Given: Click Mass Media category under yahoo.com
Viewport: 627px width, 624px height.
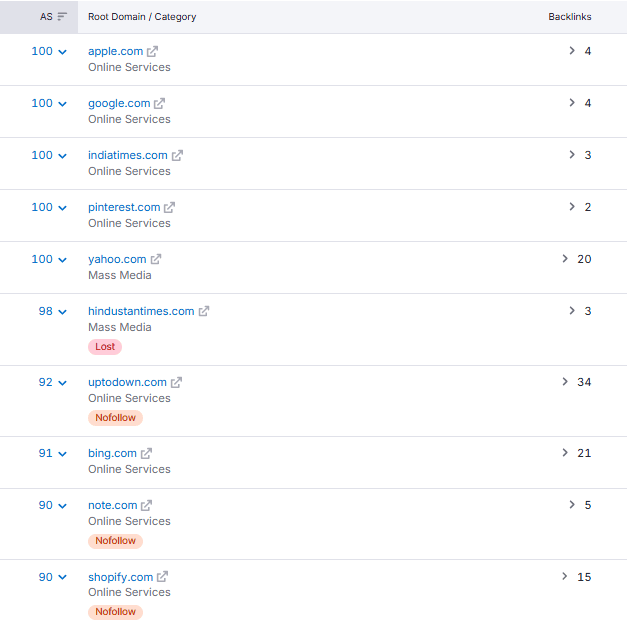Looking at the screenshot, I should 120,275.
